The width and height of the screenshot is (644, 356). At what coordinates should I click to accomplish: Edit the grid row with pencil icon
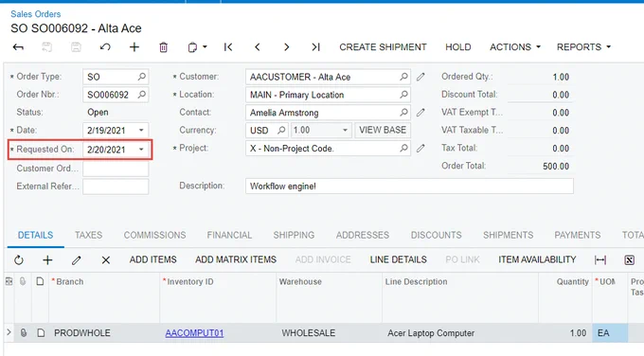(77, 260)
